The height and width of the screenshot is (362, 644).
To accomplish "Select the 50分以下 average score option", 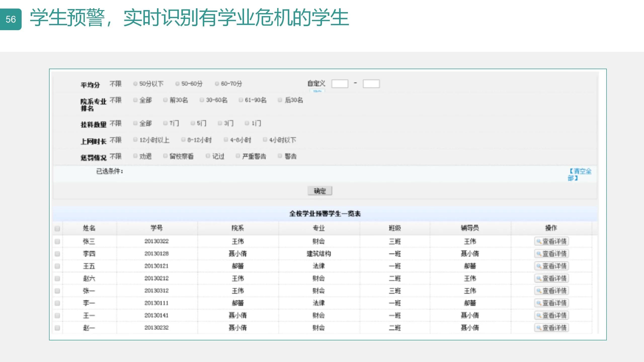I will [x=135, y=84].
